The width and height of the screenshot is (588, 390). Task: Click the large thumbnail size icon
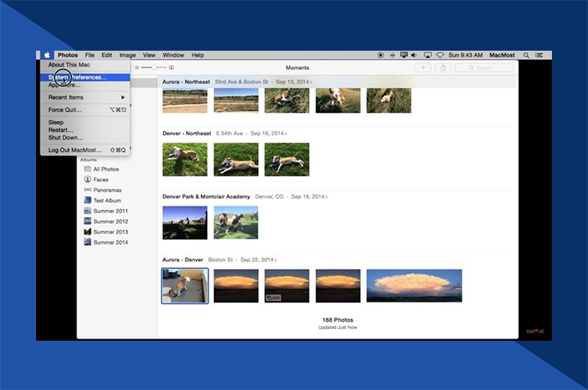[x=171, y=68]
